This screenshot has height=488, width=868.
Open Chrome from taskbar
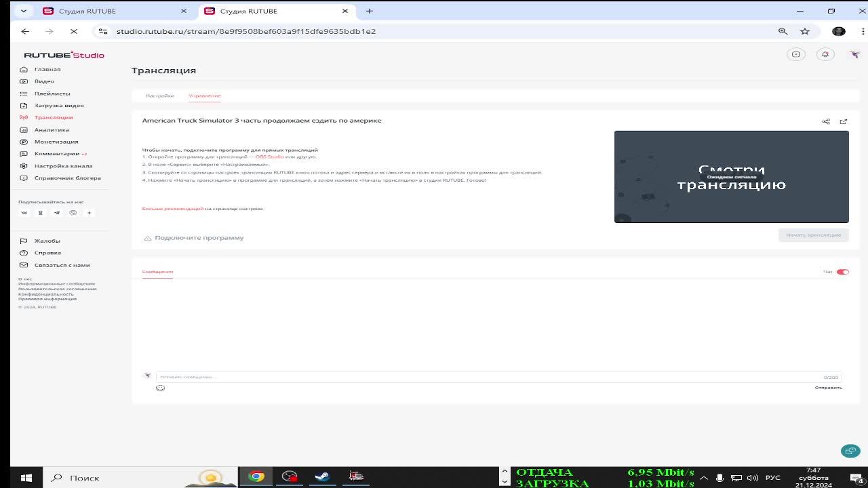(x=256, y=477)
